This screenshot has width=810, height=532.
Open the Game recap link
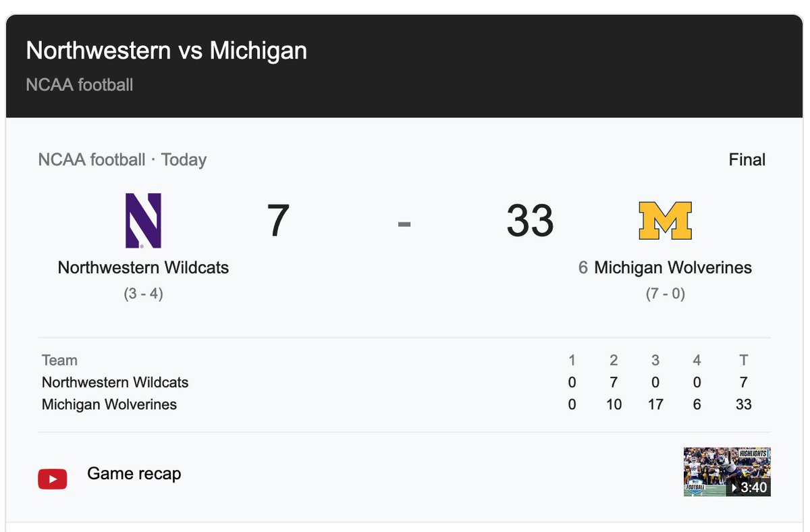pos(134,473)
